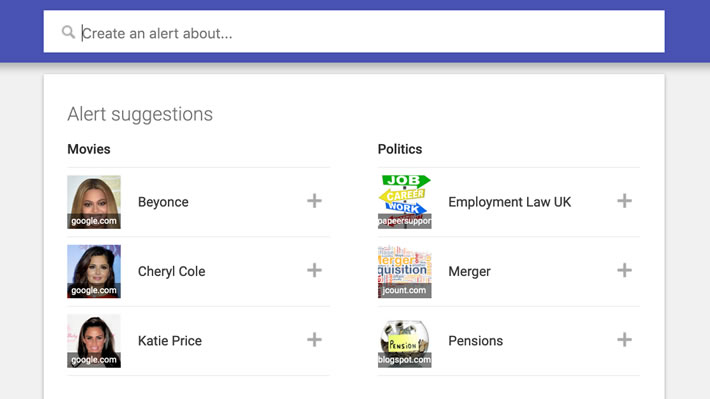Open the Merger acquisition word cloud thumbnail
This screenshot has height=399, width=710.
405,271
